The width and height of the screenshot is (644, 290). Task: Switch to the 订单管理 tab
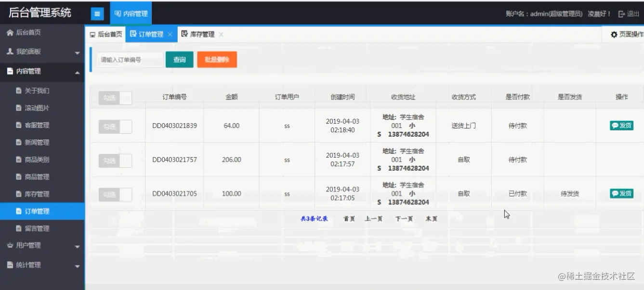click(147, 34)
